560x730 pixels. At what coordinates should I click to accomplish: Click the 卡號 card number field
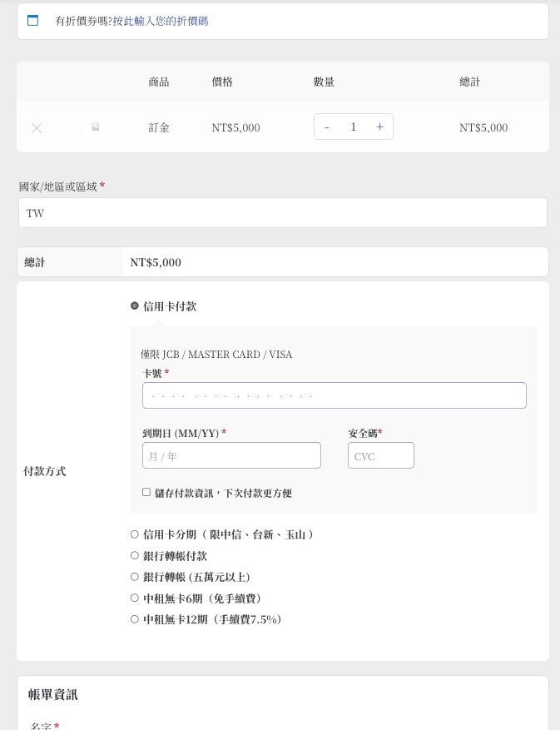pyautogui.click(x=335, y=395)
